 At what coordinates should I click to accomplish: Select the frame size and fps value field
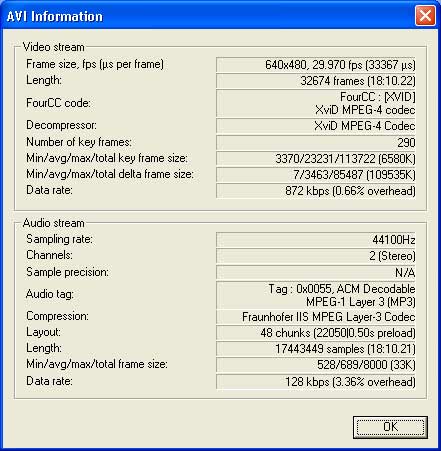point(316,65)
